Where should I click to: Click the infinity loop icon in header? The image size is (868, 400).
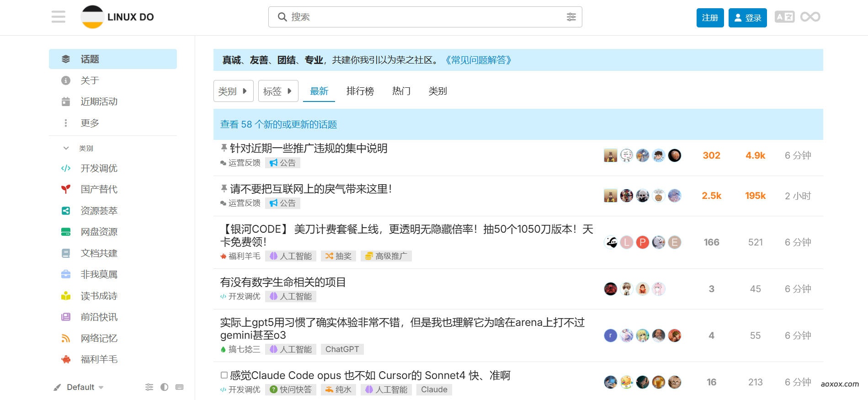coord(810,17)
